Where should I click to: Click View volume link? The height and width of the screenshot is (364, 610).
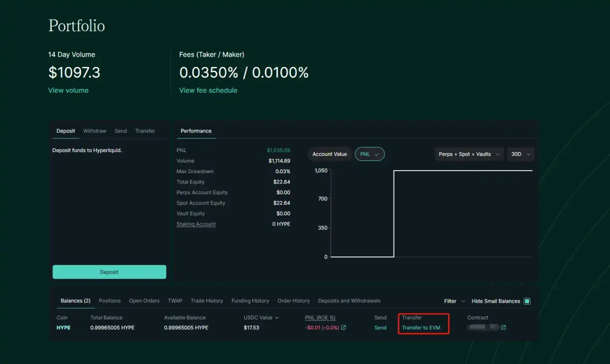tap(68, 90)
